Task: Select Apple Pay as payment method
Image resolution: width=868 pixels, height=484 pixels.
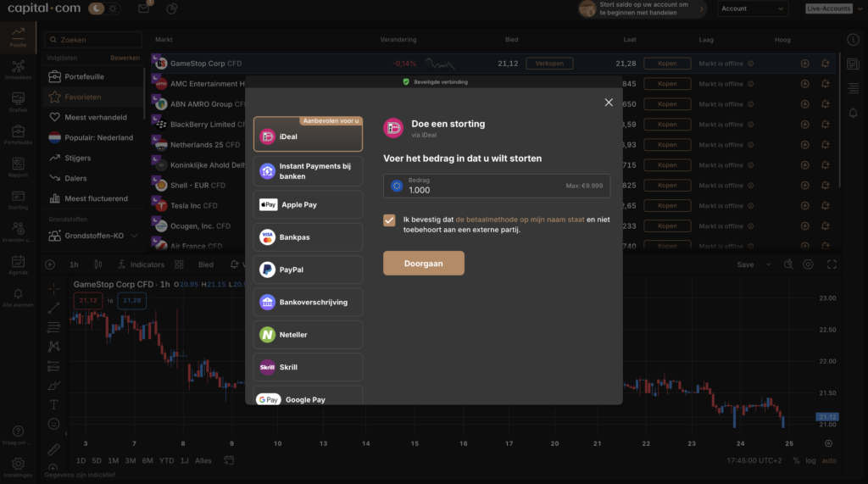Action: (x=308, y=204)
